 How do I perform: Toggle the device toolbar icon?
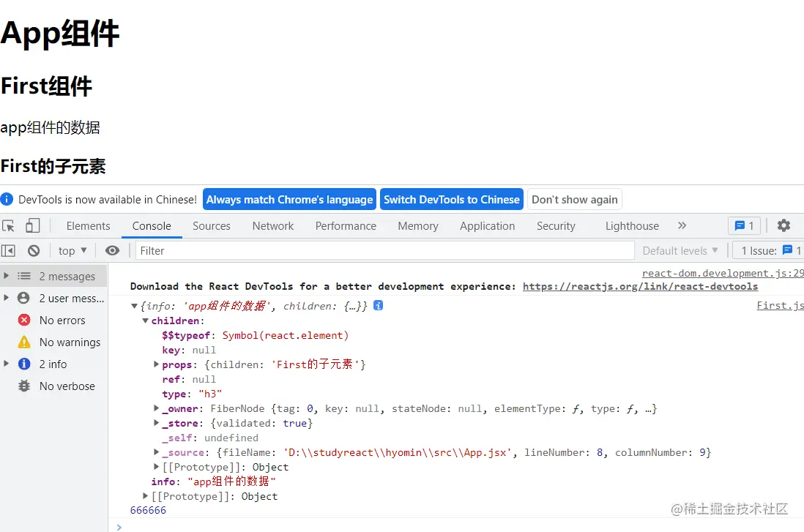(x=33, y=225)
